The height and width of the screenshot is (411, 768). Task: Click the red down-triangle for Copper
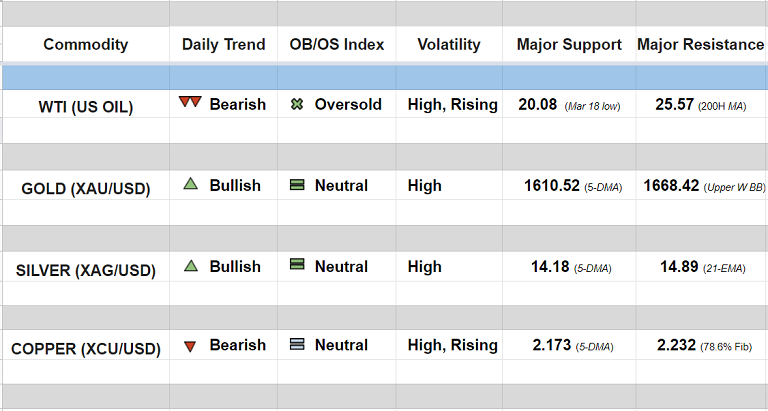tap(190, 346)
